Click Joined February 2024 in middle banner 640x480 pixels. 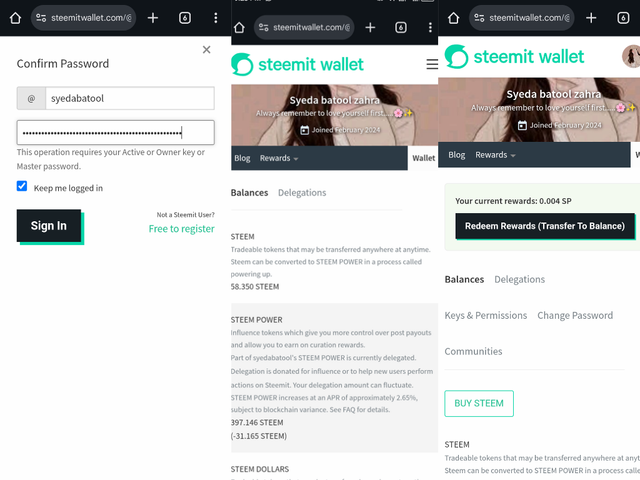(340, 130)
